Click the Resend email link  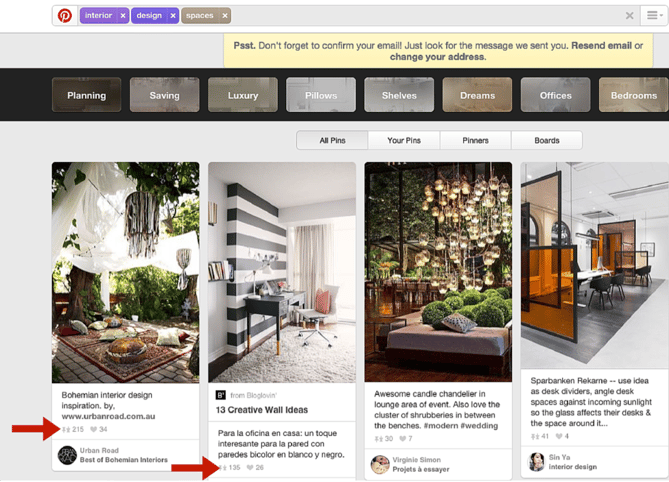coord(602,46)
